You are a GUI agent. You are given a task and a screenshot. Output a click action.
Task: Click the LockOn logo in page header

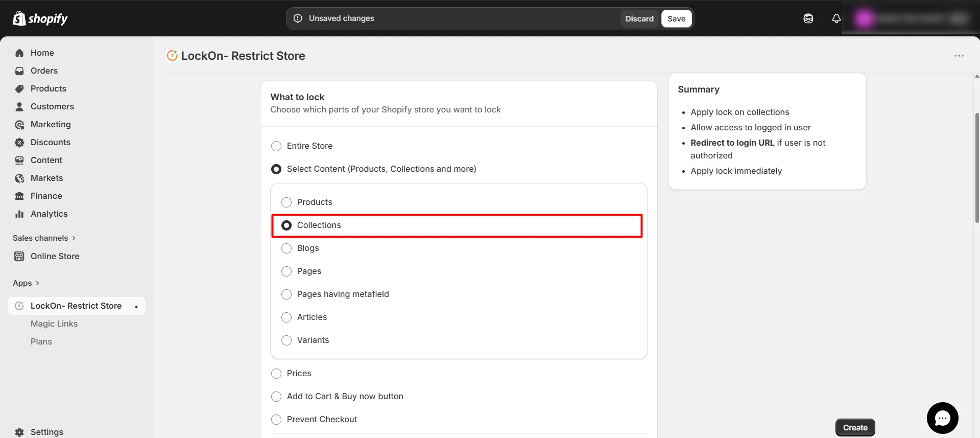pyautogui.click(x=172, y=55)
